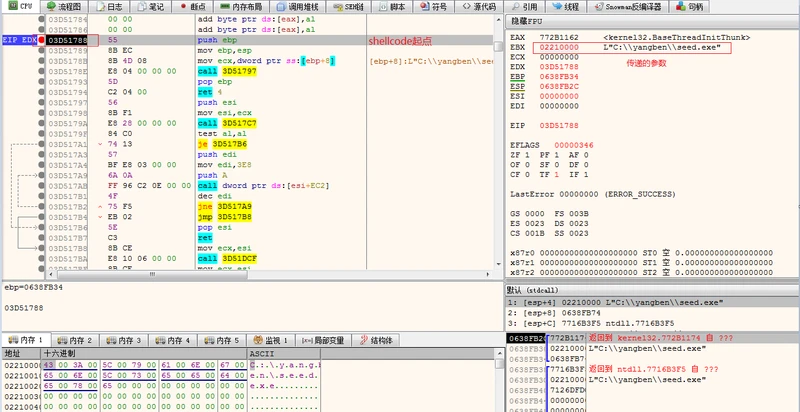Open the 断点 (breakpoints) tab
Viewport: 800px width, 412px height.
(x=193, y=7)
